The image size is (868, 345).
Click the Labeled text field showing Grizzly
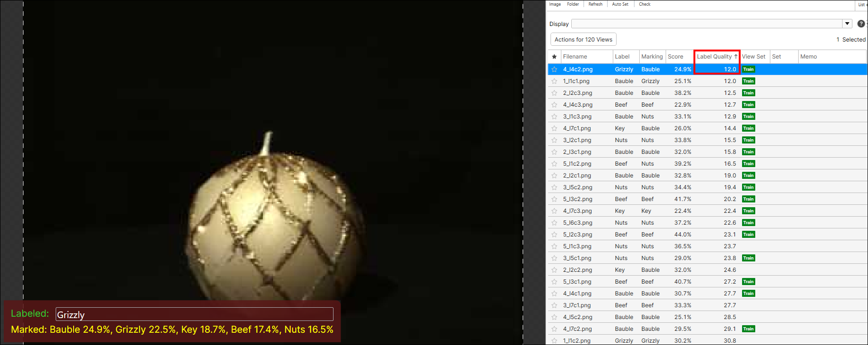194,314
